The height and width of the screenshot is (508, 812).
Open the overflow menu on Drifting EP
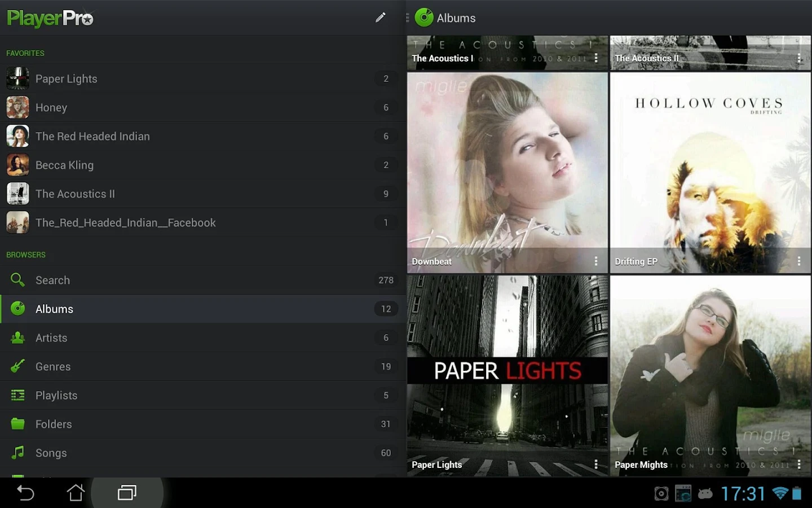799,261
